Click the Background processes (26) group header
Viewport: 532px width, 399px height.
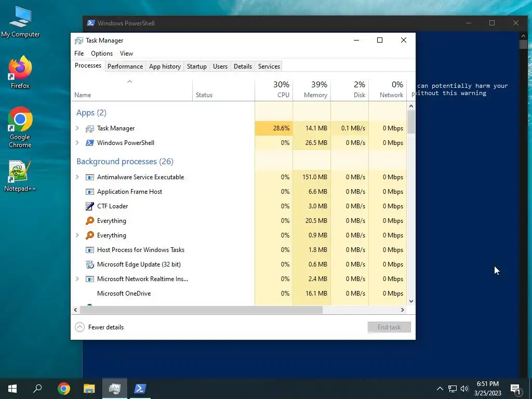[x=125, y=162]
